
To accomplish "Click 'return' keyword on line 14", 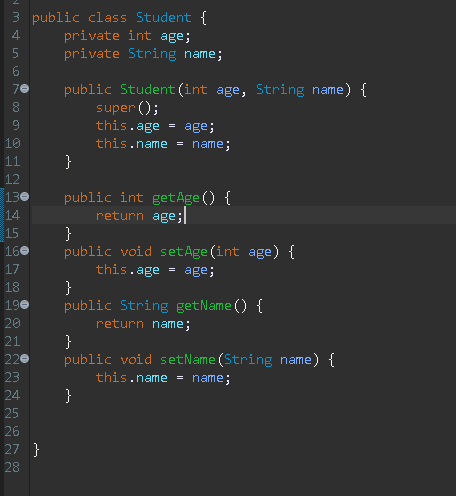I will click(x=120, y=216).
